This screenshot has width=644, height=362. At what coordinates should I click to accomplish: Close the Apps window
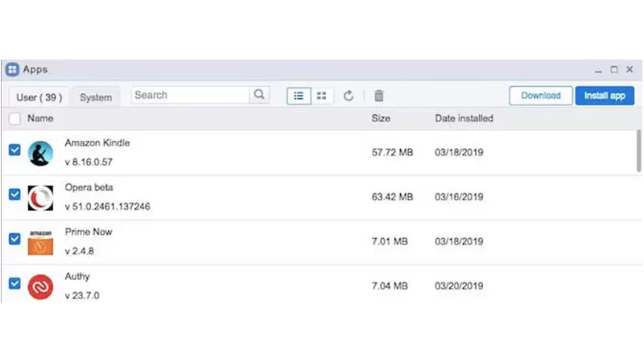click(x=630, y=69)
